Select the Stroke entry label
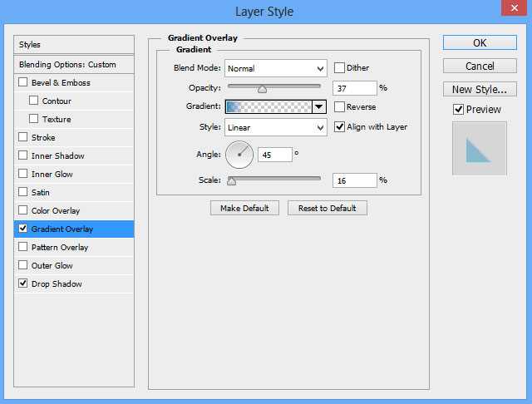Image resolution: width=532 pixels, height=404 pixels. click(x=43, y=138)
